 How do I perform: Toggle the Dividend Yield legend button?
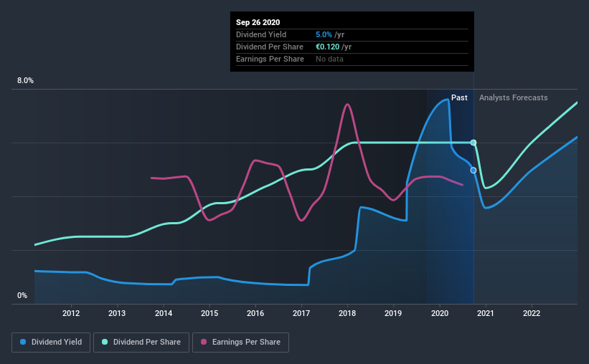point(51,343)
